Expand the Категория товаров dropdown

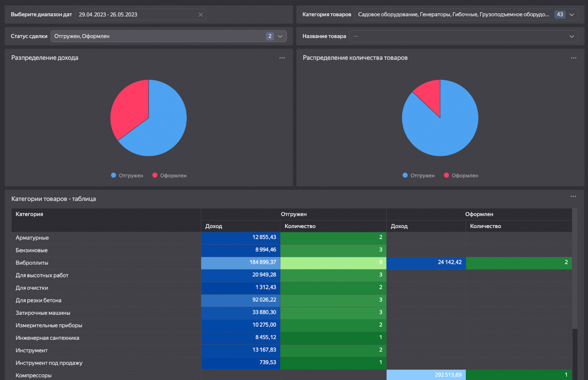[571, 15]
